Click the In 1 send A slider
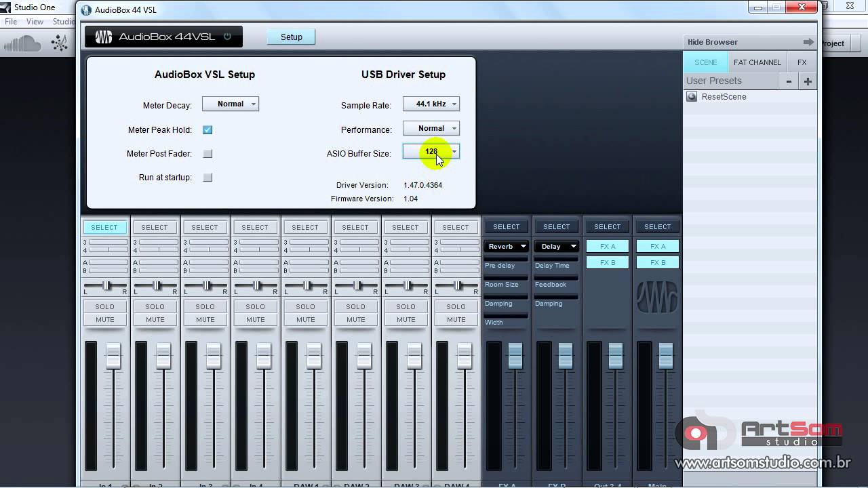 pyautogui.click(x=108, y=262)
